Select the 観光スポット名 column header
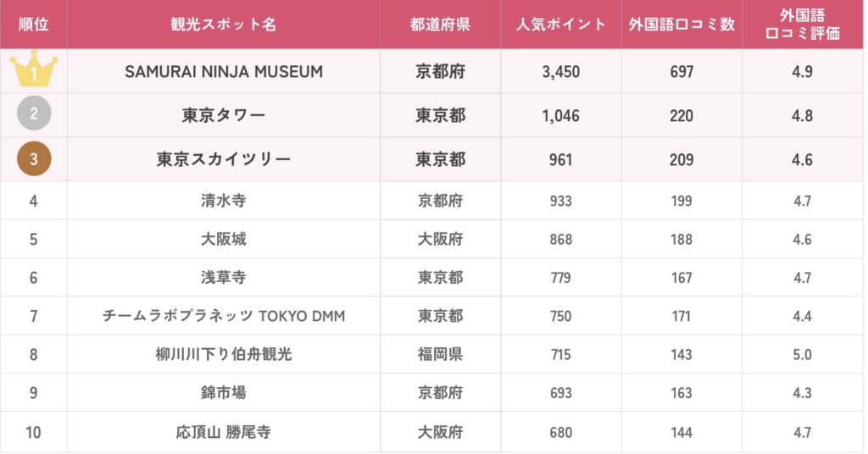This screenshot has width=868, height=454. (224, 24)
